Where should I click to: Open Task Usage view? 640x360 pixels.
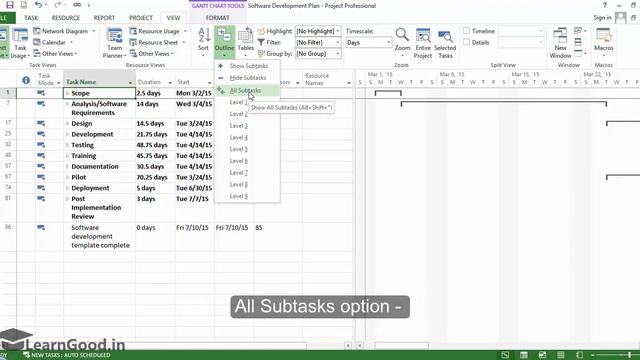(20, 43)
